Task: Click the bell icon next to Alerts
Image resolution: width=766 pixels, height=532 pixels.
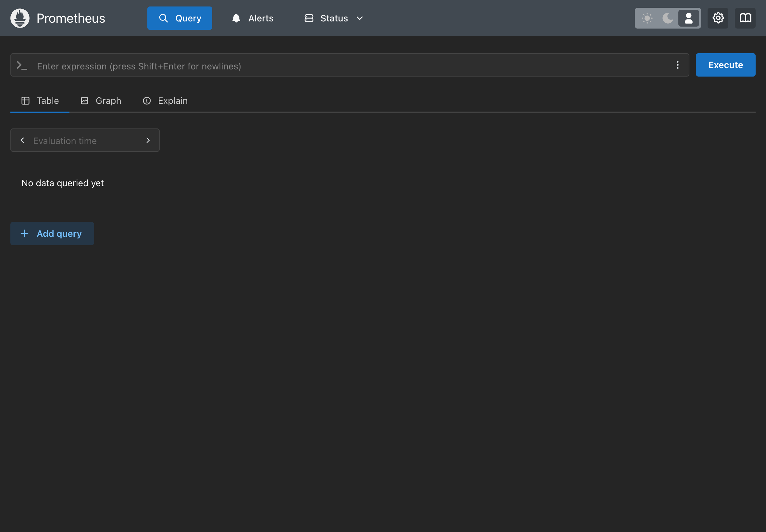Action: [x=236, y=18]
